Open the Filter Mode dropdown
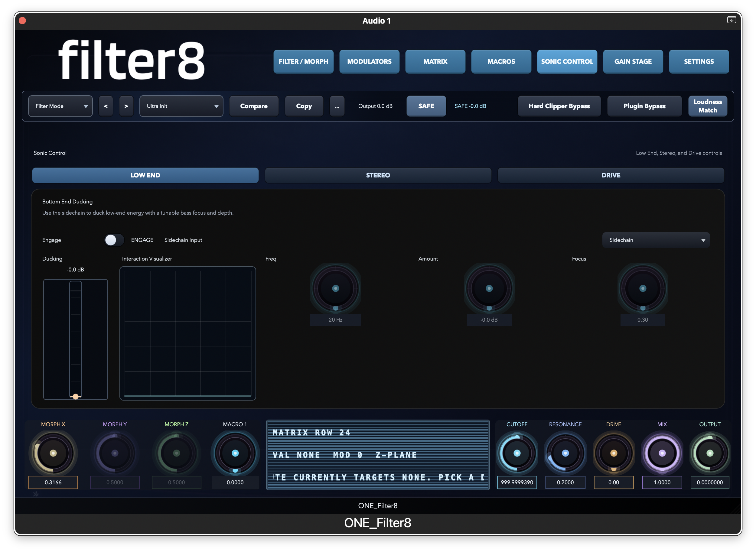 (x=60, y=106)
